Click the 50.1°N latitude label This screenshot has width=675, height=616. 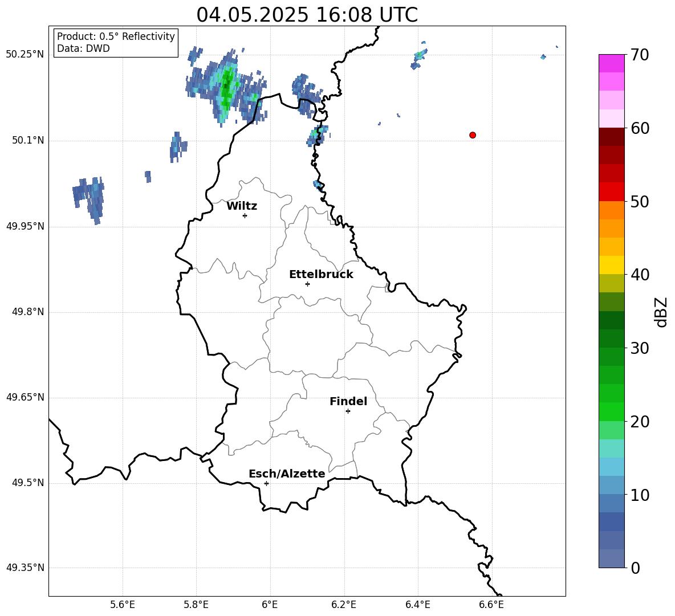coord(28,141)
